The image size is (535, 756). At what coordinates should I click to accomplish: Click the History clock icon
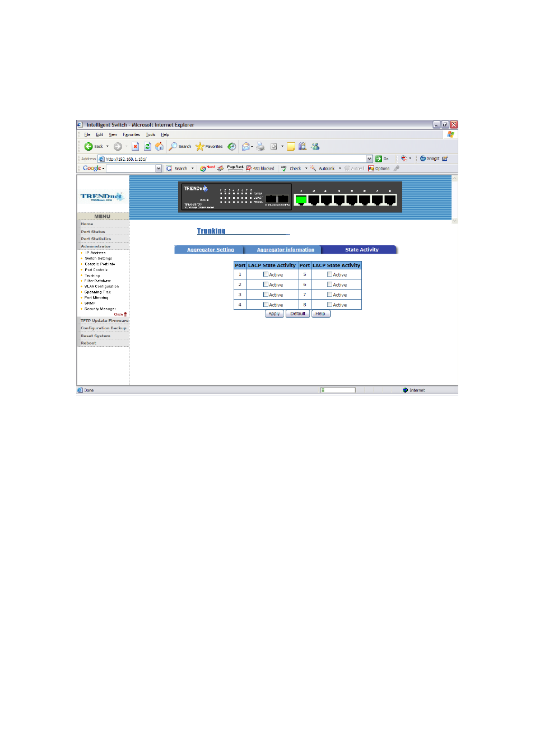(x=231, y=146)
